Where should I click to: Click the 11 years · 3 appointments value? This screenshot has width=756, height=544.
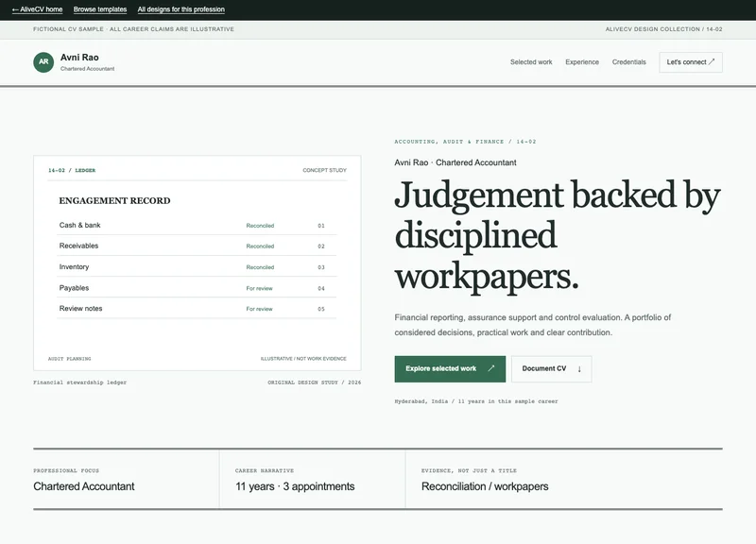coord(295,486)
